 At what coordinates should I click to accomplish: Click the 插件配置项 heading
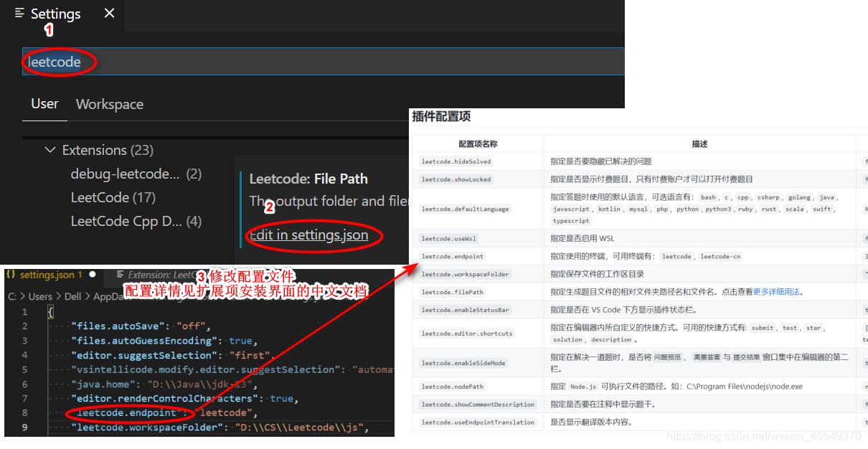pyautogui.click(x=441, y=116)
